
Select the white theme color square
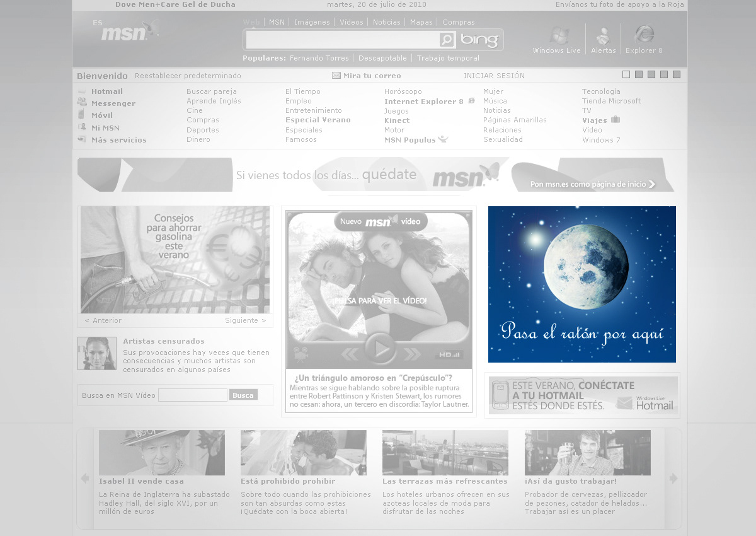pos(626,74)
